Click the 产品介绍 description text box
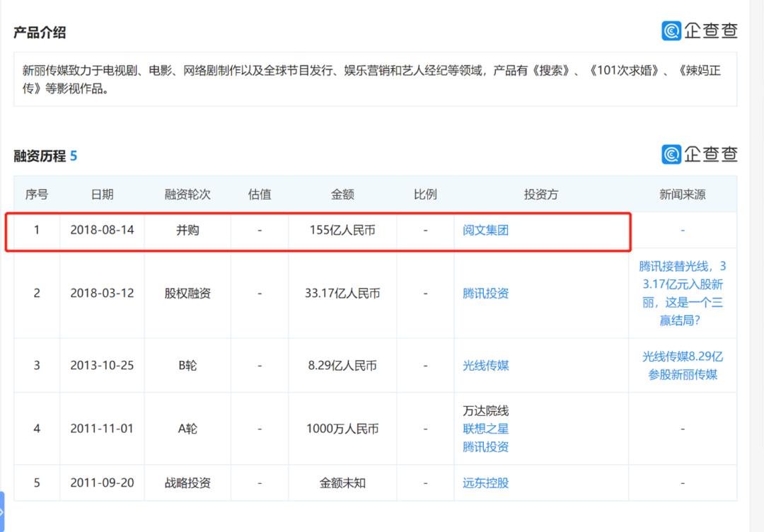Screen dimensions: 764x532 [375, 79]
